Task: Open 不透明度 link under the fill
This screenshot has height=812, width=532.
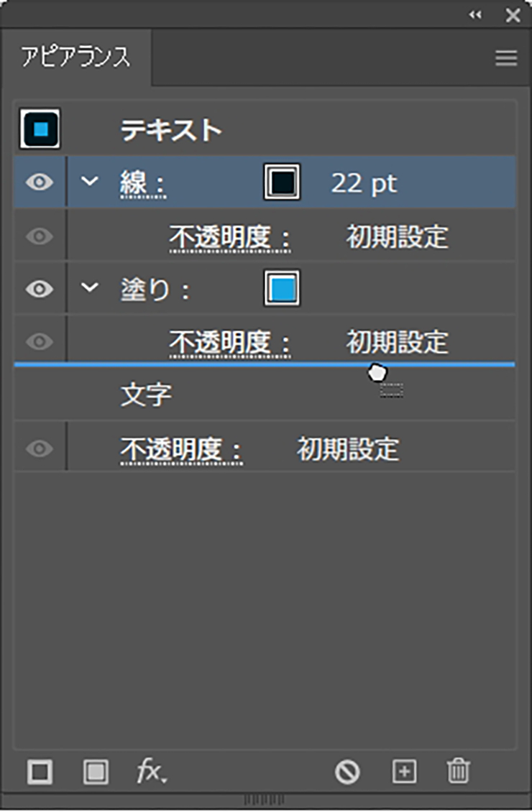Action: point(230,343)
